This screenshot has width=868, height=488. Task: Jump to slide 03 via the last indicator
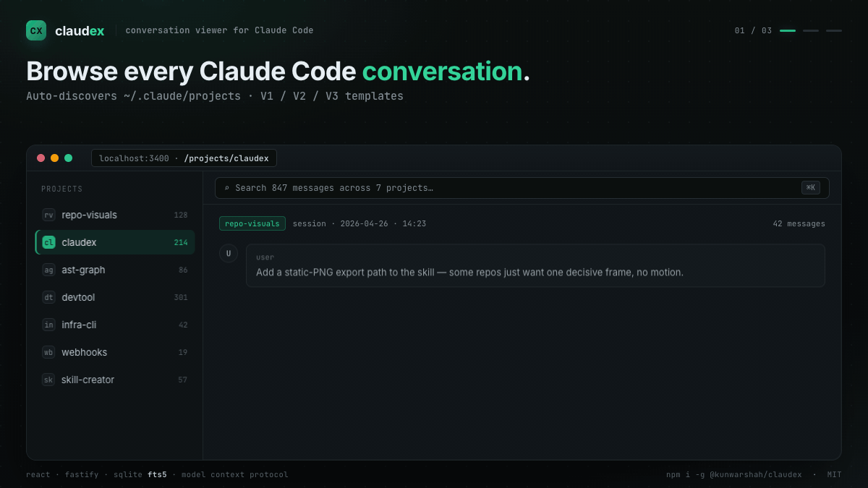(x=833, y=31)
